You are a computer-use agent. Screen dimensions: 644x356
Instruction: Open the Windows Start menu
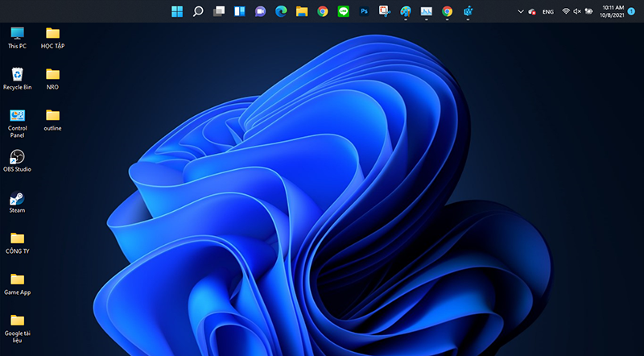[x=177, y=11]
